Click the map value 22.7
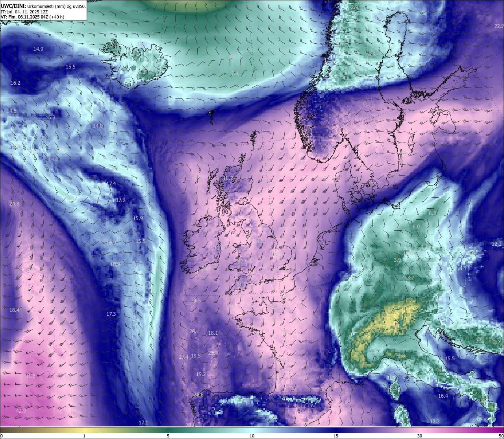The image size is (504, 439). [499, 26]
